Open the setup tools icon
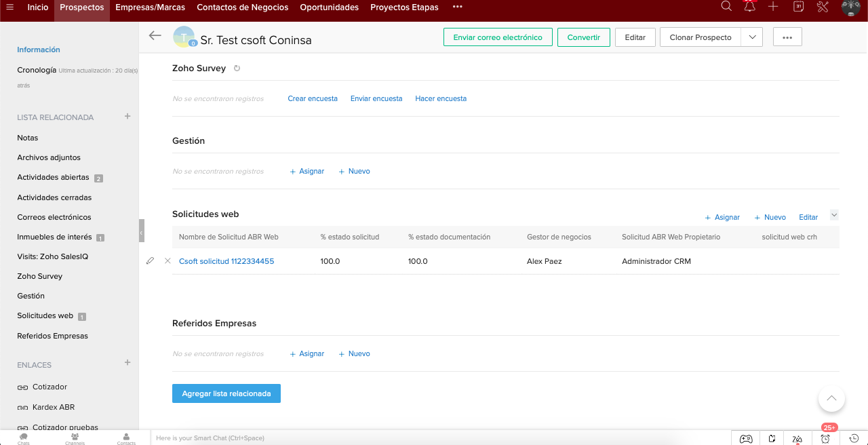The image size is (868, 445). click(x=823, y=7)
